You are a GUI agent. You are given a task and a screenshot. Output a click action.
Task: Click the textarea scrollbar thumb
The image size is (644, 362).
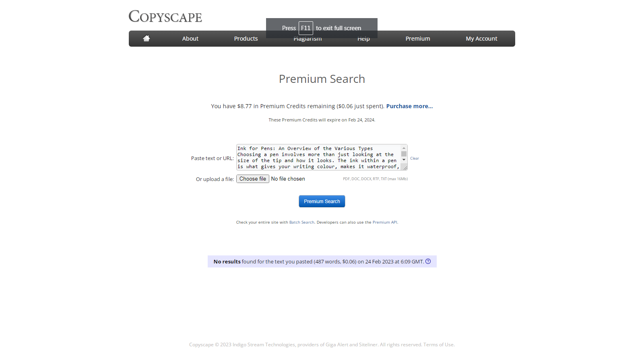(x=404, y=154)
